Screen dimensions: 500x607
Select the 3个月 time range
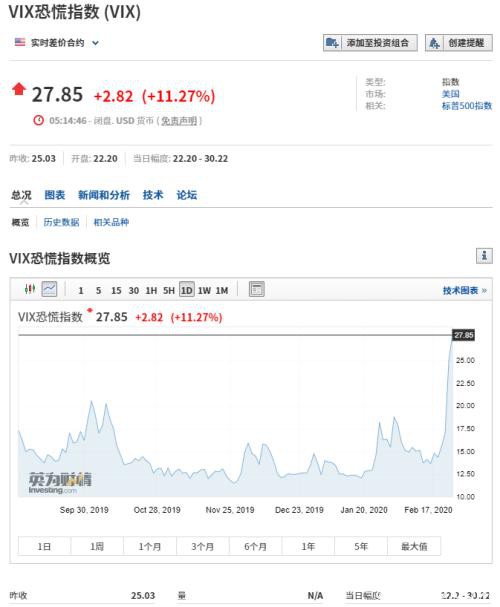coord(203,546)
